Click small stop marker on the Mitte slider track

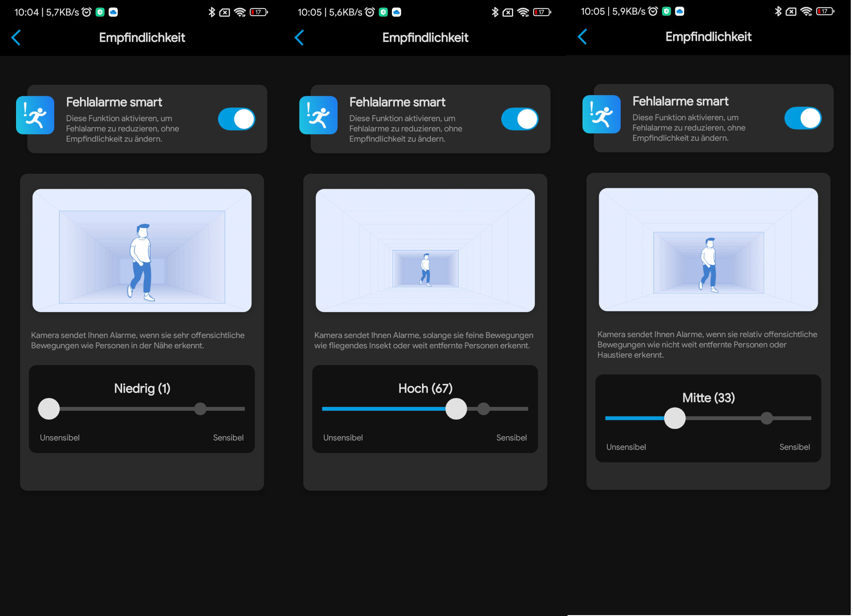[766, 418]
